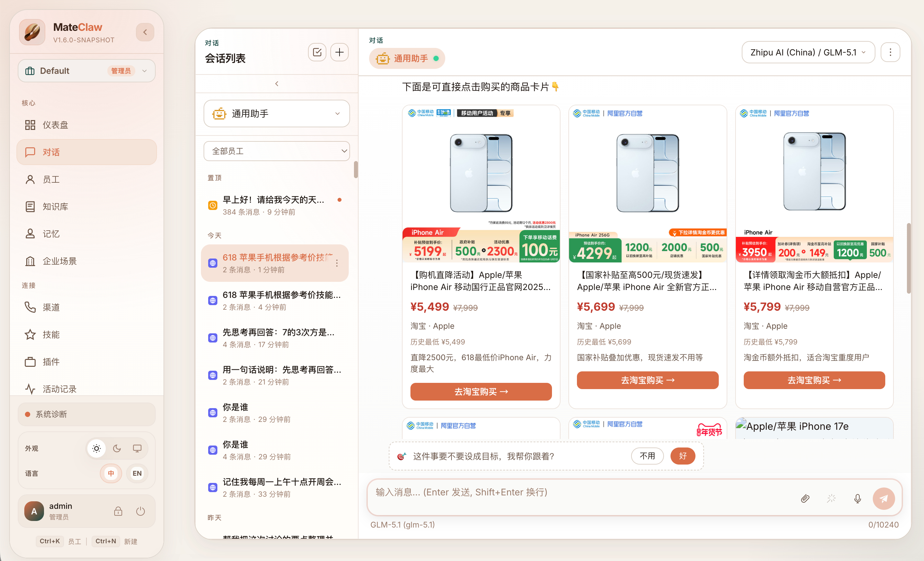
Task: Go to the 对话 chat section
Action: (x=87, y=152)
